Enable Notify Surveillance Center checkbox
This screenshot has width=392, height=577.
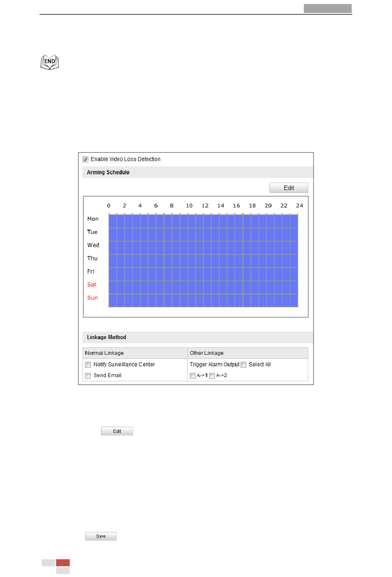click(x=88, y=365)
